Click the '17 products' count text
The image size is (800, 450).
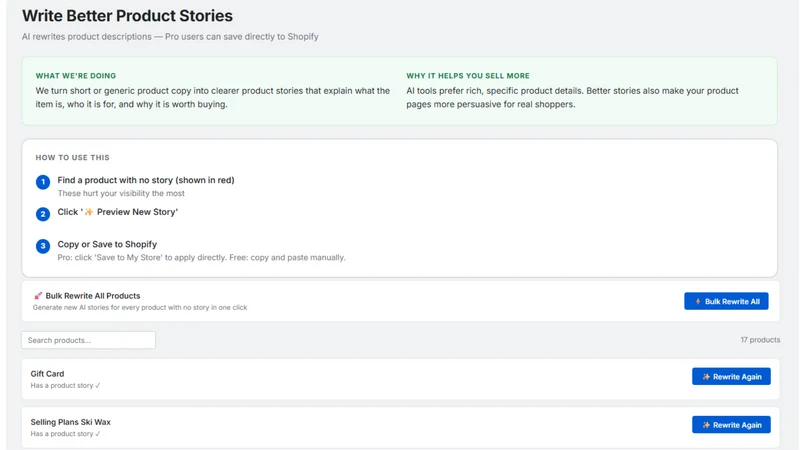click(760, 340)
